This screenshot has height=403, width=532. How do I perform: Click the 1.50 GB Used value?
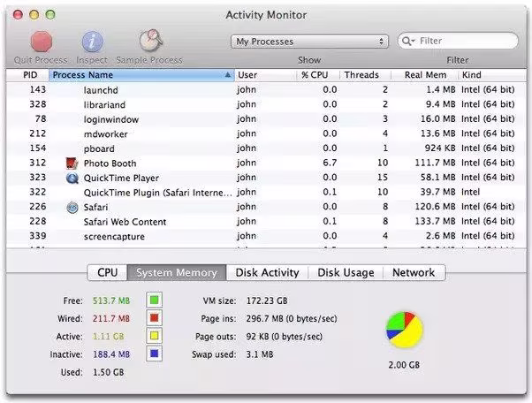click(108, 372)
